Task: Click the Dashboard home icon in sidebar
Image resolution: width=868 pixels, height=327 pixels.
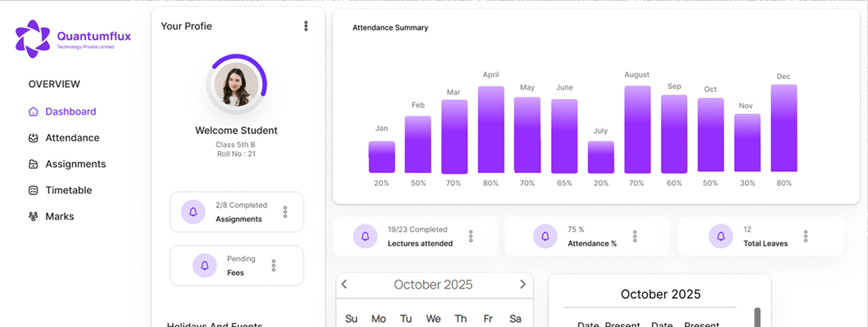Action: tap(33, 112)
